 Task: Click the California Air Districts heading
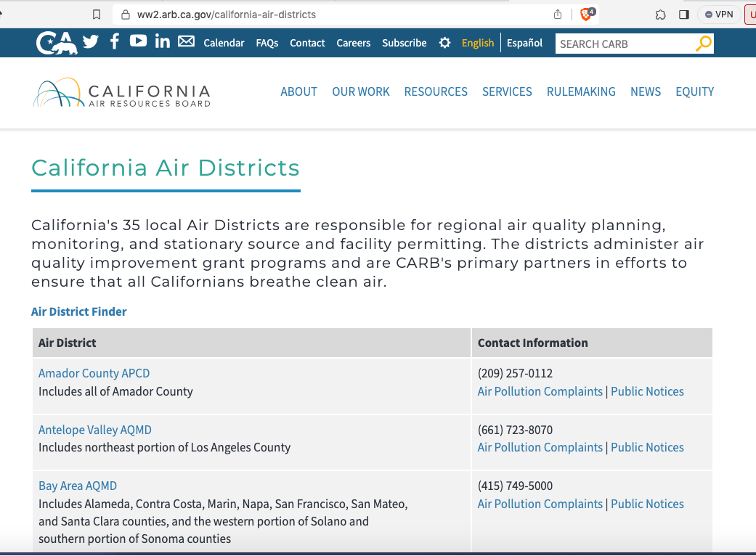click(166, 168)
